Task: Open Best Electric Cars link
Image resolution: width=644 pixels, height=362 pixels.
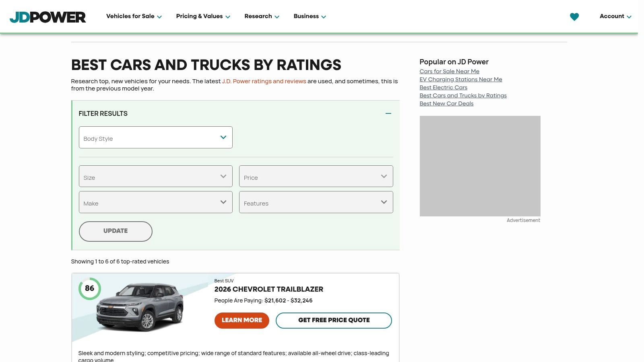Action: click(443, 87)
